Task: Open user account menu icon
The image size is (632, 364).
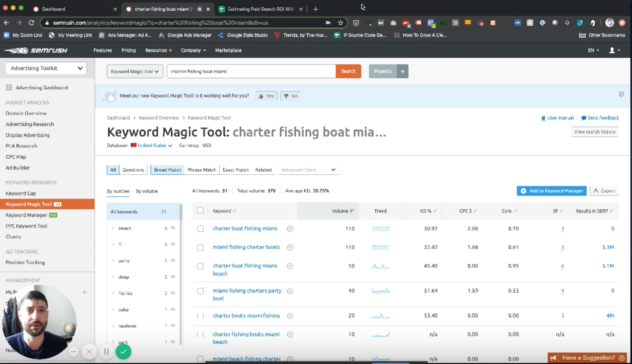Action: pyautogui.click(x=614, y=50)
